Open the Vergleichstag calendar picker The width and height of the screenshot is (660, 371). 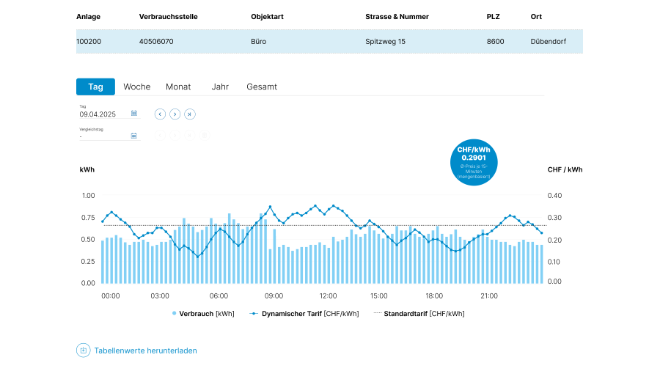point(134,136)
